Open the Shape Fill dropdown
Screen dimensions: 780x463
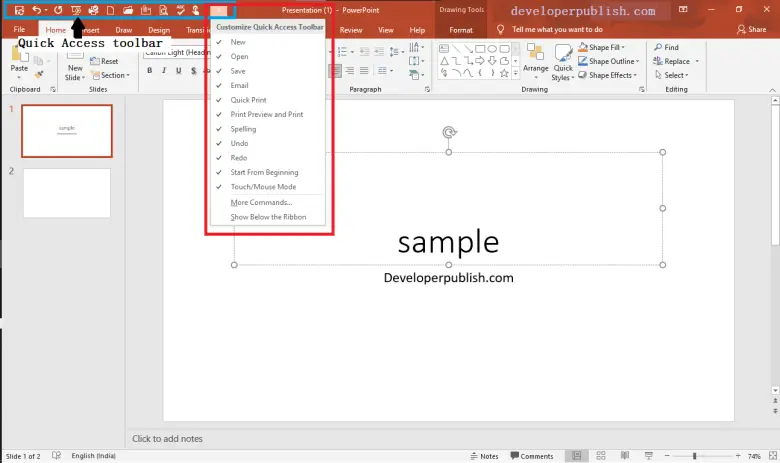click(602, 47)
